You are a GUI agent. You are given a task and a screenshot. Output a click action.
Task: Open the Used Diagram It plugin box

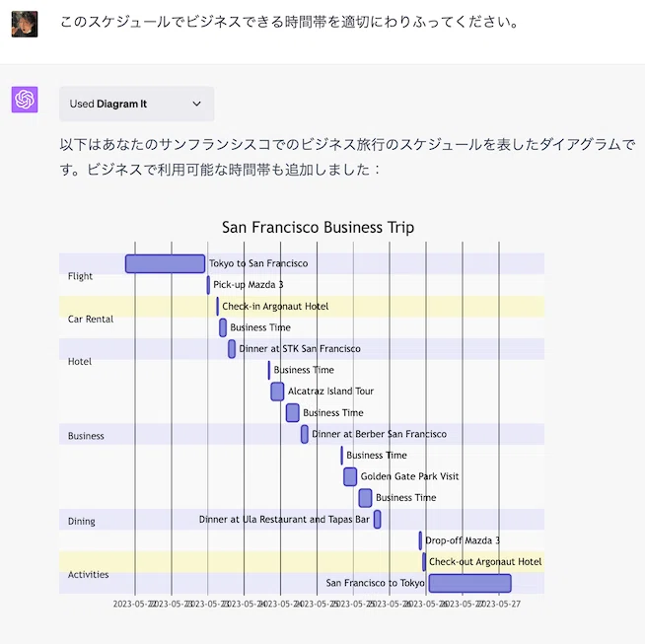pos(136,104)
